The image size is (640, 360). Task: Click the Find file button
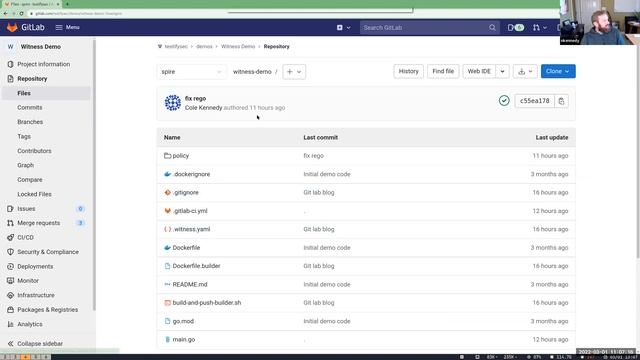(443, 71)
